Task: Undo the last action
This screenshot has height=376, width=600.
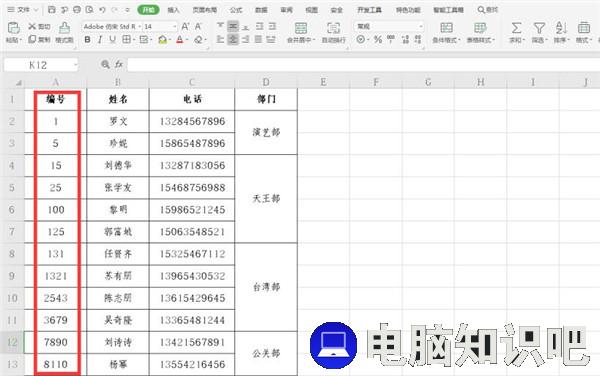Action: click(x=102, y=10)
